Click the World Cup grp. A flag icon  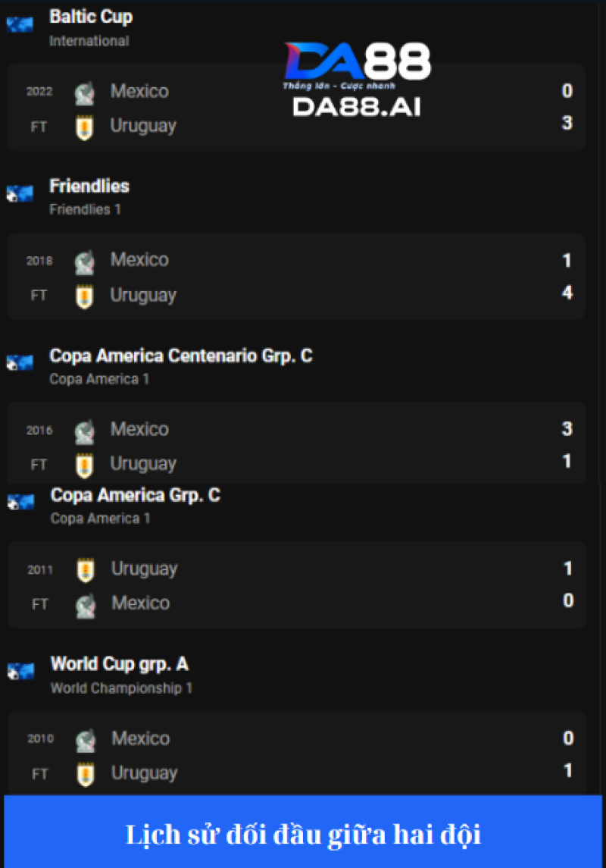[x=21, y=672]
